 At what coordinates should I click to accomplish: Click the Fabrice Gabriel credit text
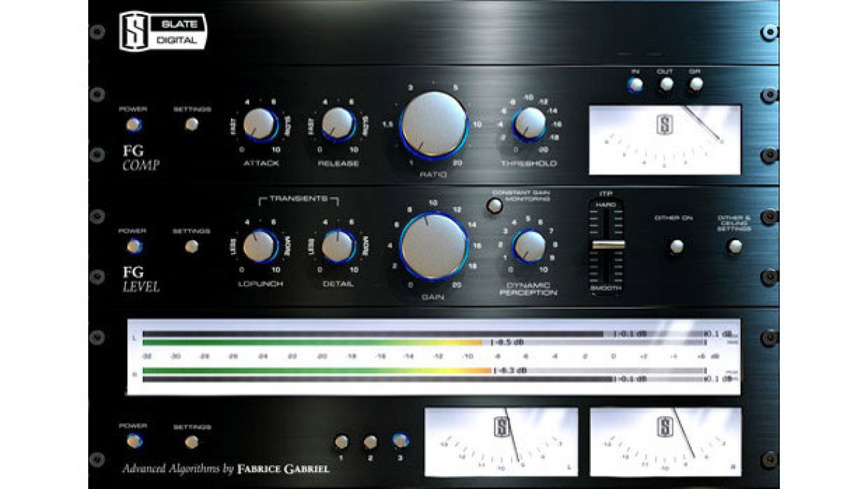click(x=283, y=469)
